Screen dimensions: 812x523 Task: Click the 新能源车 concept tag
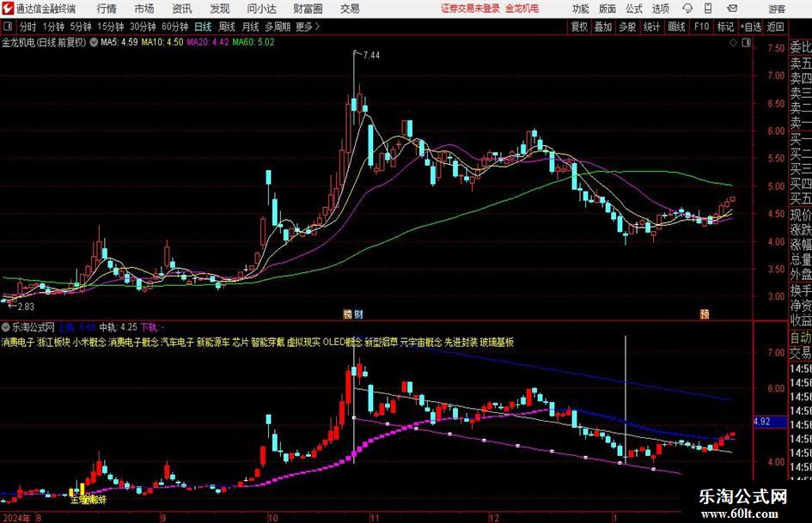coord(213,342)
